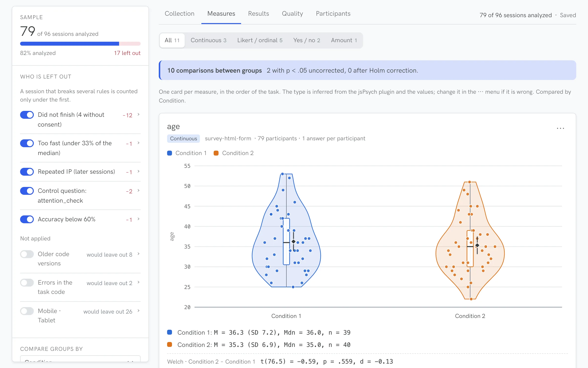Toggle off the Too fast rule

coord(27,143)
